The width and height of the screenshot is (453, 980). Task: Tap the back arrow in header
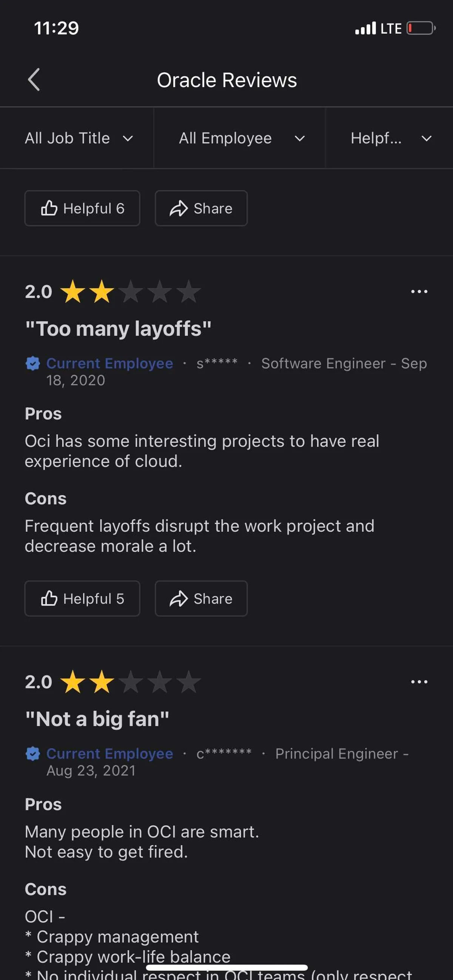click(x=34, y=80)
